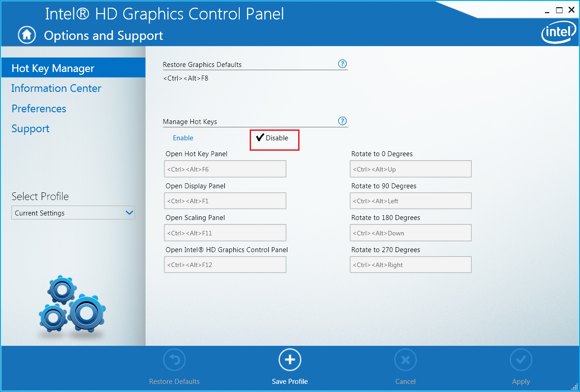Click the Open Hot Key Panel shortcut field
This screenshot has width=580, height=392.
coord(225,169)
